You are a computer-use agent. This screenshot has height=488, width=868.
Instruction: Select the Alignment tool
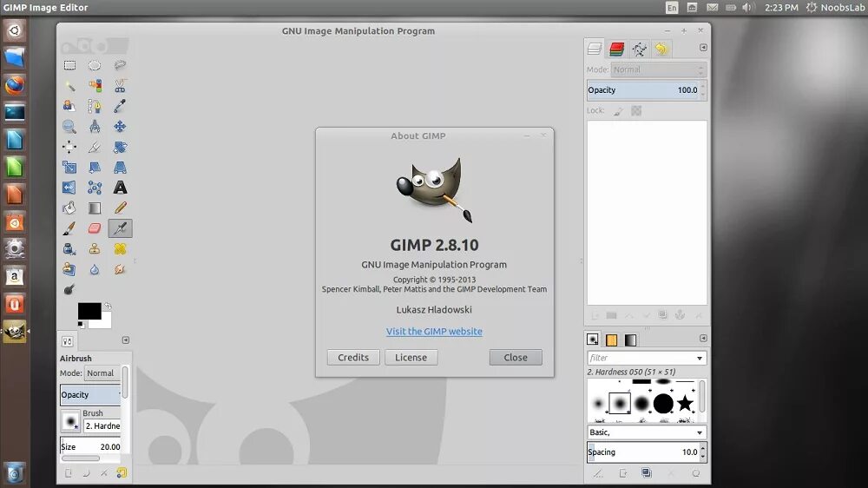point(69,147)
